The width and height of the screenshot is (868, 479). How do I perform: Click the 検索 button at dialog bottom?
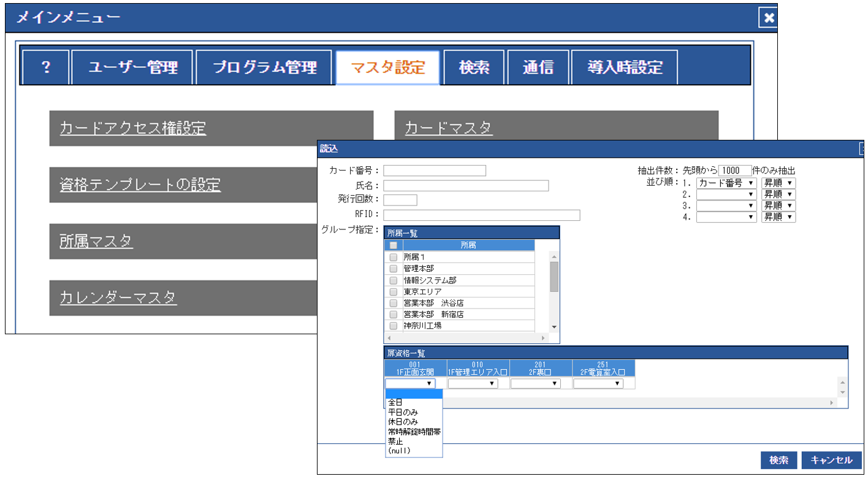(779, 460)
